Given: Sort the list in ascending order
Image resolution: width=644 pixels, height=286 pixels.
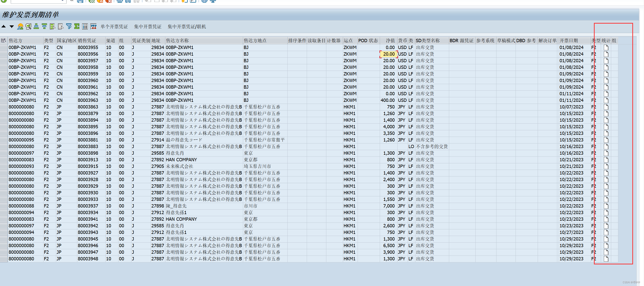Looking at the screenshot, I should tap(36, 26).
